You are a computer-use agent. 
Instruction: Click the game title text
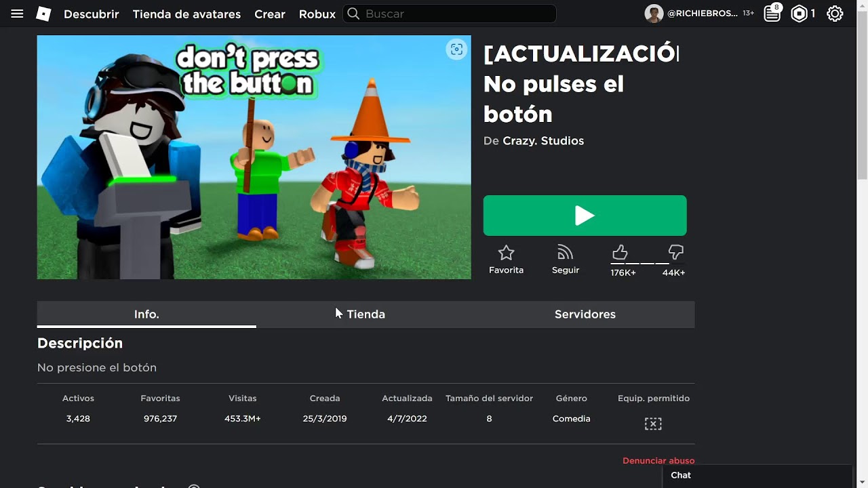point(581,84)
